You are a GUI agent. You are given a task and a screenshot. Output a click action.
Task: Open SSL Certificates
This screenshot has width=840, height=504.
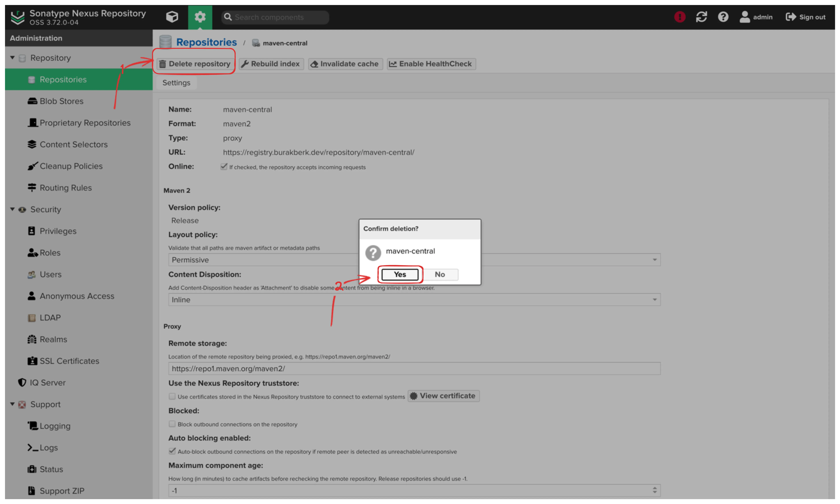pos(79,361)
